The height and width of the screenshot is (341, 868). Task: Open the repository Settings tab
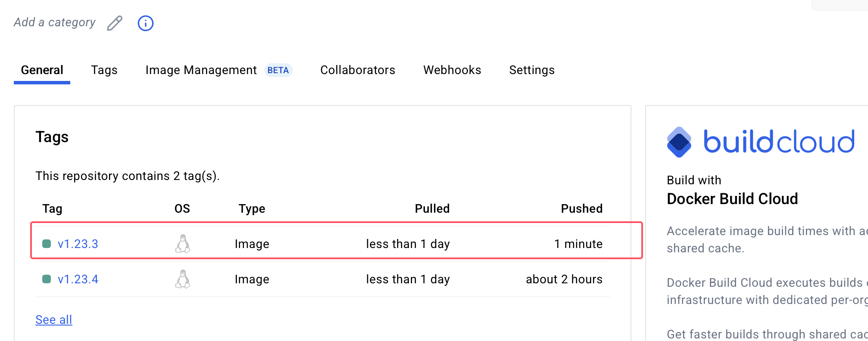[532, 70]
